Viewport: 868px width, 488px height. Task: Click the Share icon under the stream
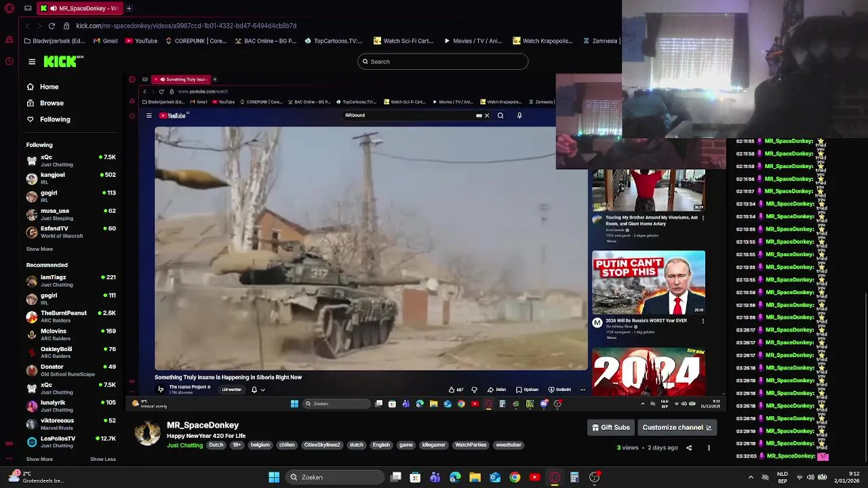[x=689, y=448]
